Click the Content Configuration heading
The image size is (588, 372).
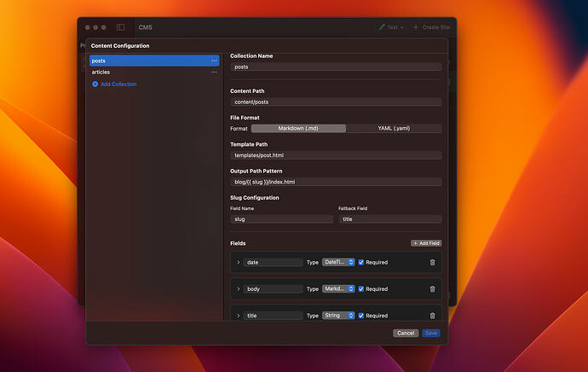(x=120, y=46)
